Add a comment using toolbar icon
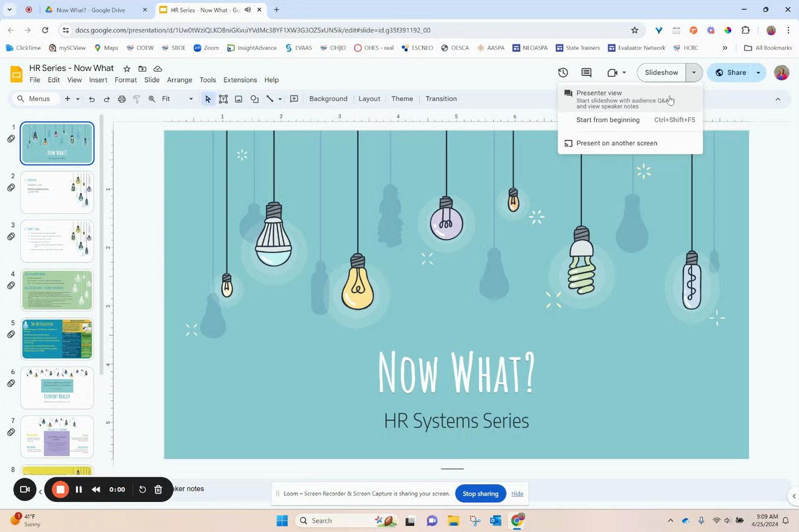The image size is (799, 532). [294, 99]
